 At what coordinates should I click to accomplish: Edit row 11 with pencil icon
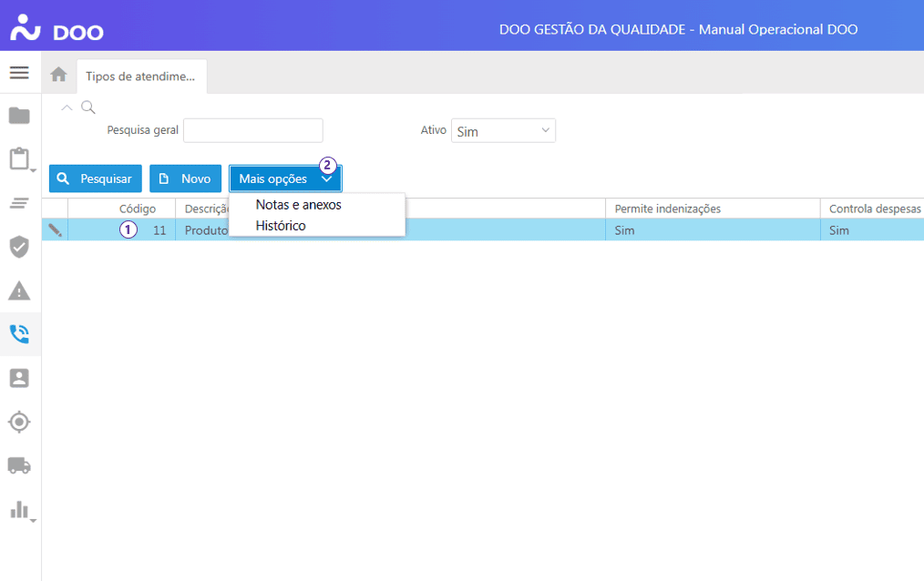tap(55, 230)
